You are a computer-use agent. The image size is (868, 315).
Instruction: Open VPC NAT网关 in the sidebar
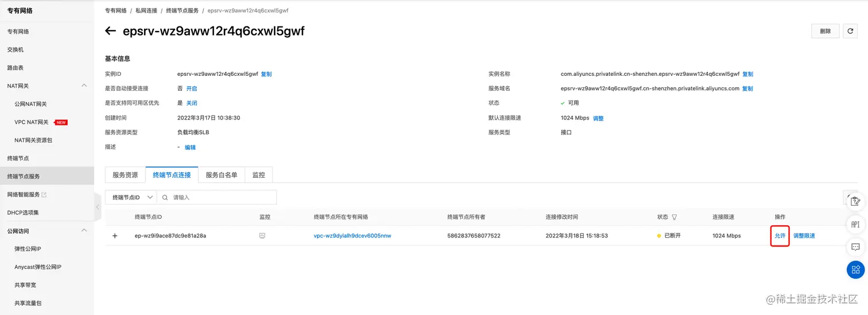[x=32, y=122]
